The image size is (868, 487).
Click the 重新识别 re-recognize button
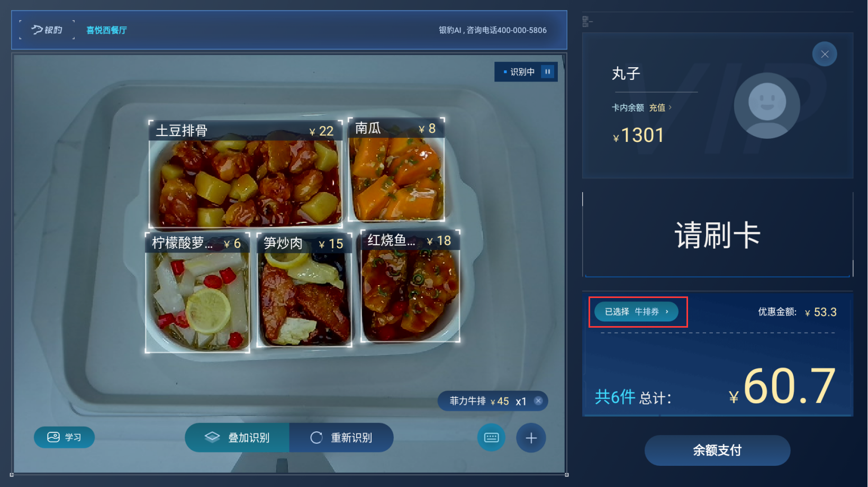point(341,438)
